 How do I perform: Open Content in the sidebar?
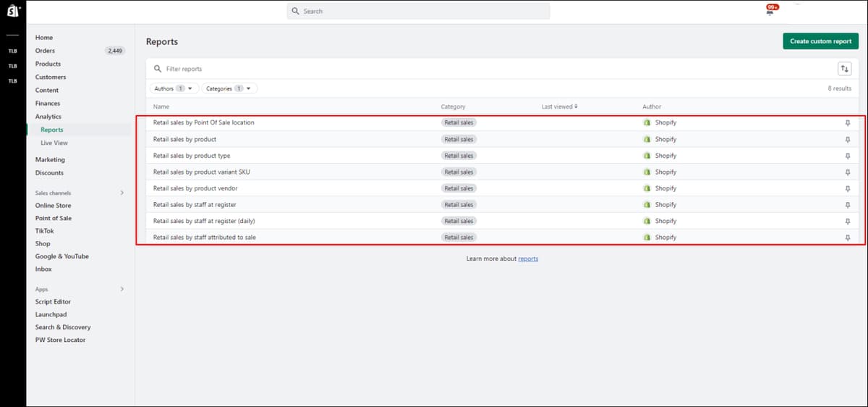47,91
